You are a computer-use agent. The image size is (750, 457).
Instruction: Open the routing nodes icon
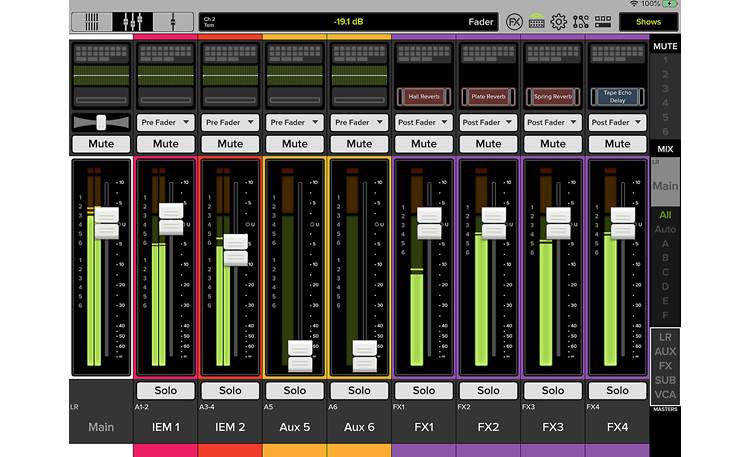pyautogui.click(x=580, y=22)
